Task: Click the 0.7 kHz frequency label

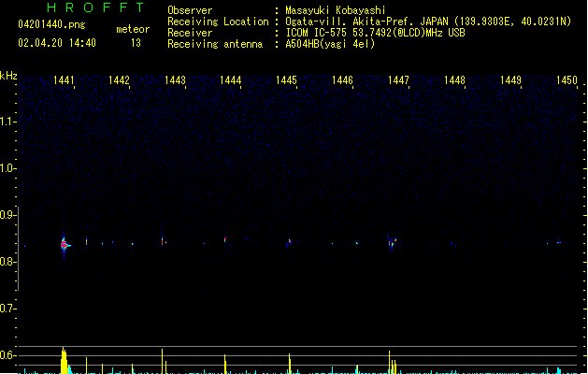Action: coord(7,309)
